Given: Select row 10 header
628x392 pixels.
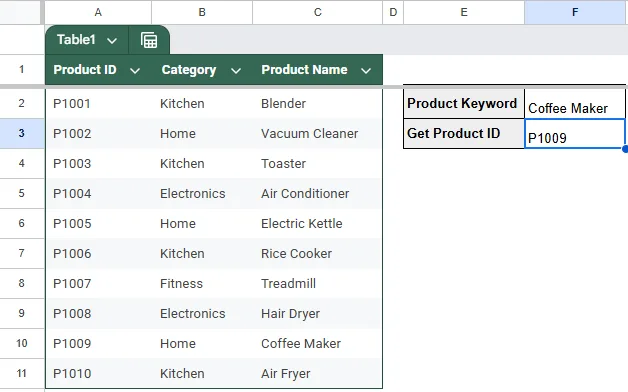Looking at the screenshot, I should click(x=22, y=344).
